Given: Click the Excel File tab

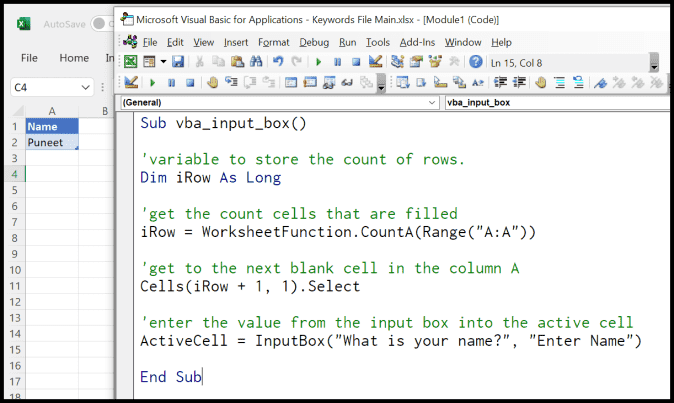Looking at the screenshot, I should (29, 58).
